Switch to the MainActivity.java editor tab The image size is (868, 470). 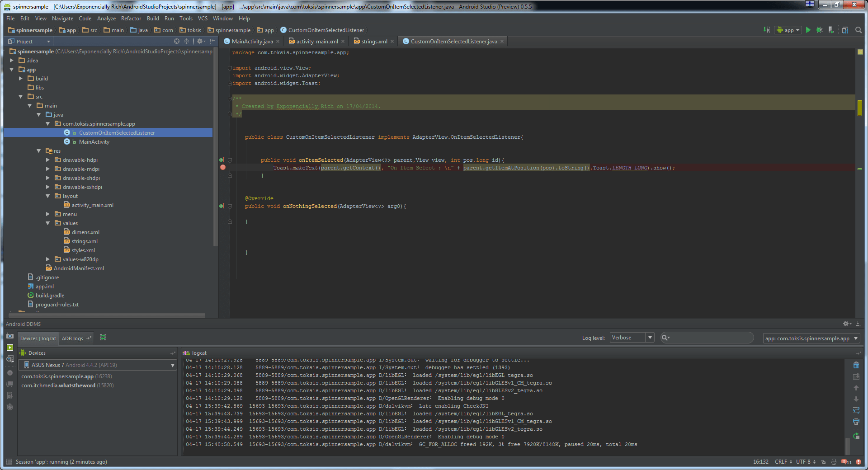tap(252, 42)
